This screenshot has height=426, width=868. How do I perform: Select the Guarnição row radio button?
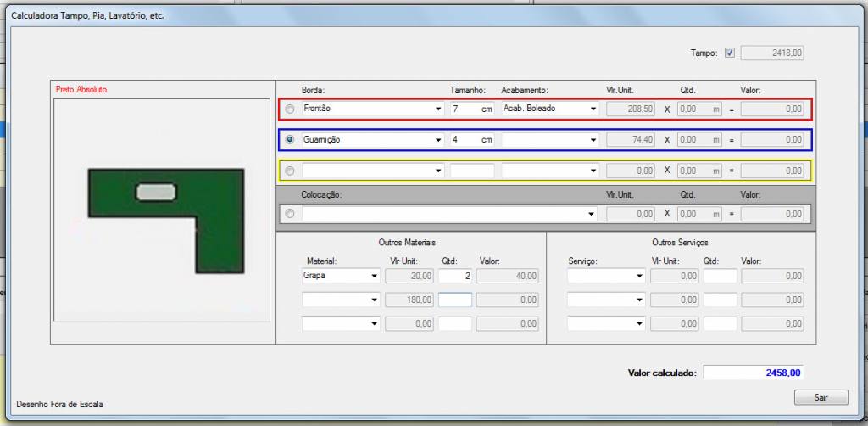click(290, 140)
